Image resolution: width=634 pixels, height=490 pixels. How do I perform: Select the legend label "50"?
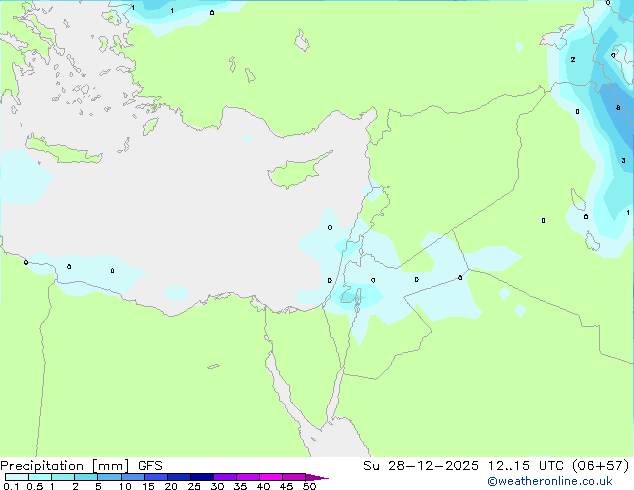(309, 486)
